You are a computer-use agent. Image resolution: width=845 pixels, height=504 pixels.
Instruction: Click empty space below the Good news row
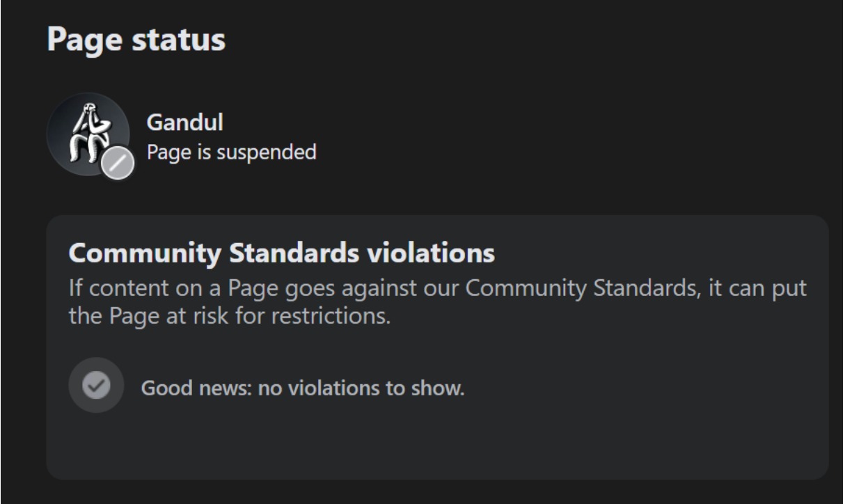click(x=437, y=446)
